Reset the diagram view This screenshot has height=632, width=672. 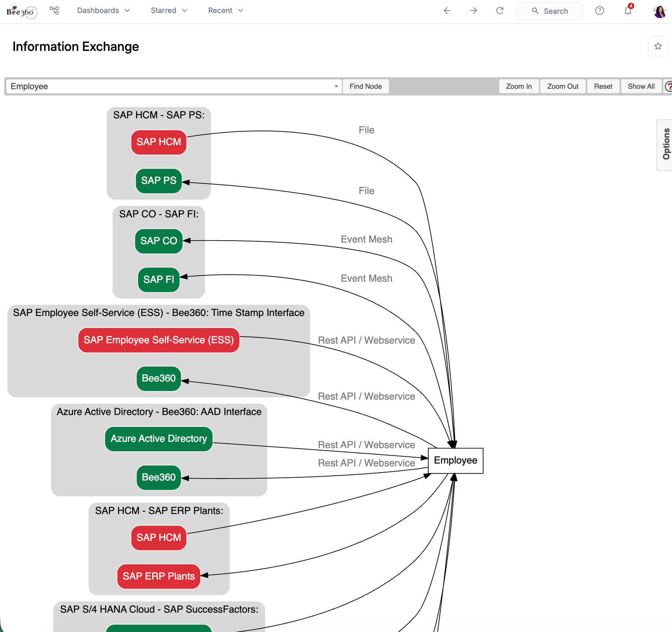[603, 86]
